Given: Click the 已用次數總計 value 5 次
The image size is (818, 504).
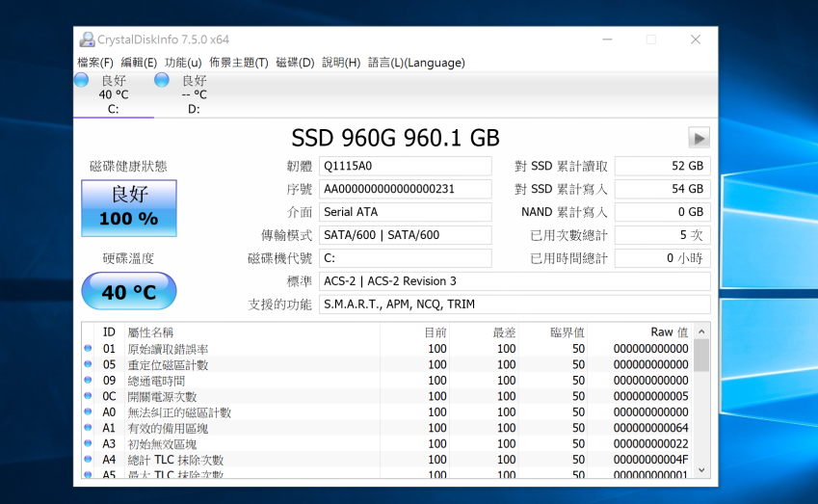Looking at the screenshot, I should [x=663, y=235].
